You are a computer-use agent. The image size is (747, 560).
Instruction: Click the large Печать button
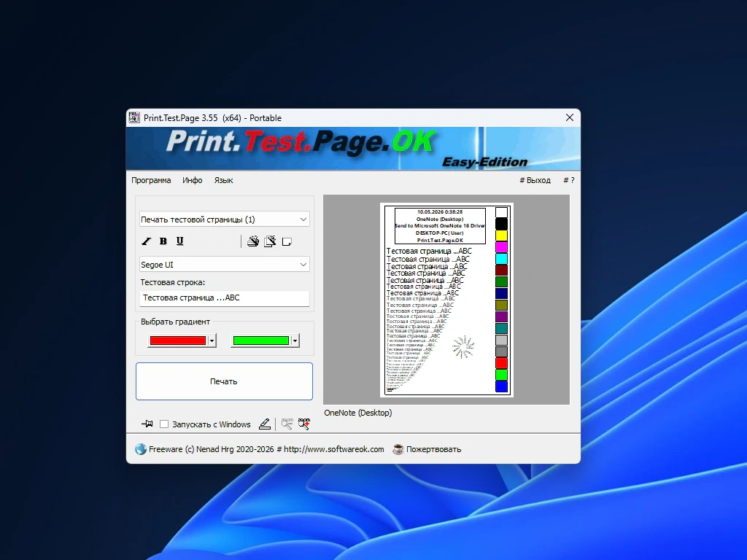[225, 381]
